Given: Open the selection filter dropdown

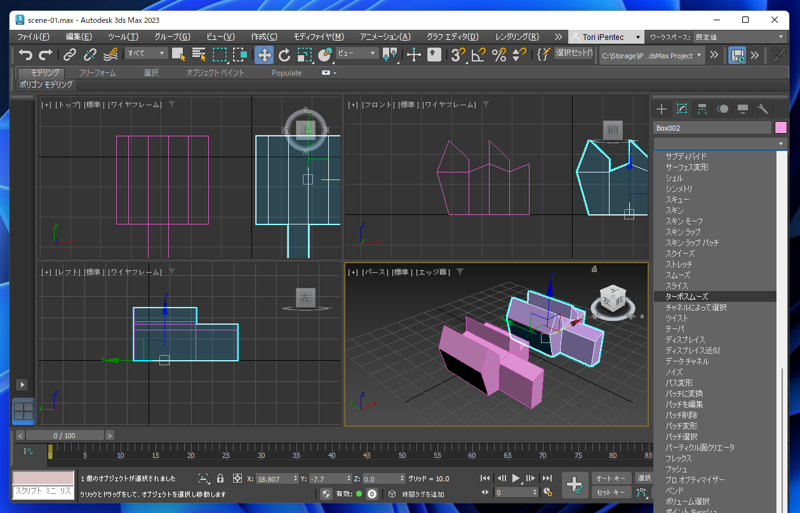Looking at the screenshot, I should 146,53.
